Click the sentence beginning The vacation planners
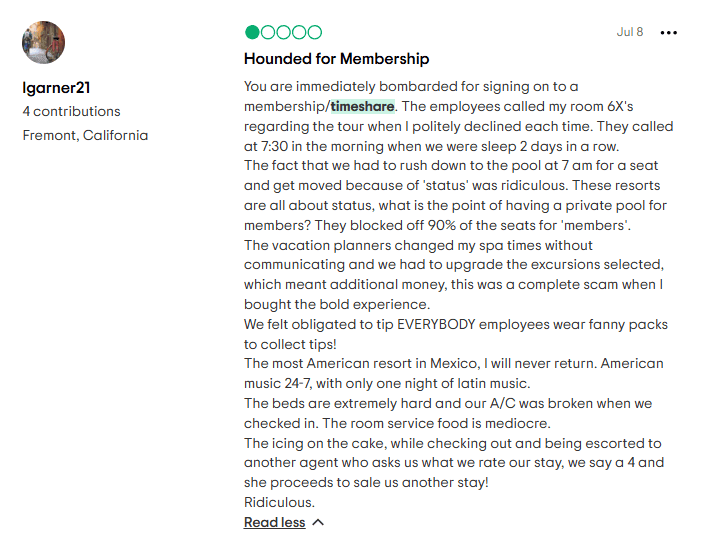The height and width of the screenshot is (541, 701). 418,245
